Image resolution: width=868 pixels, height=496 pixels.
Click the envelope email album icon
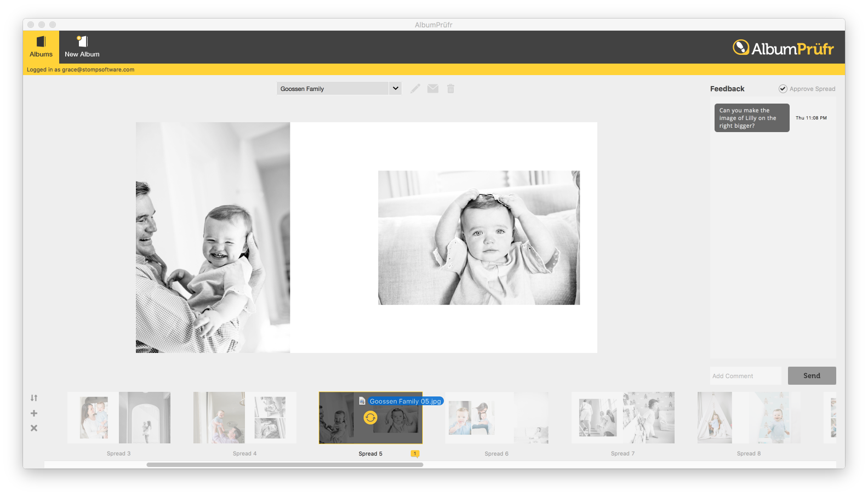(x=433, y=88)
